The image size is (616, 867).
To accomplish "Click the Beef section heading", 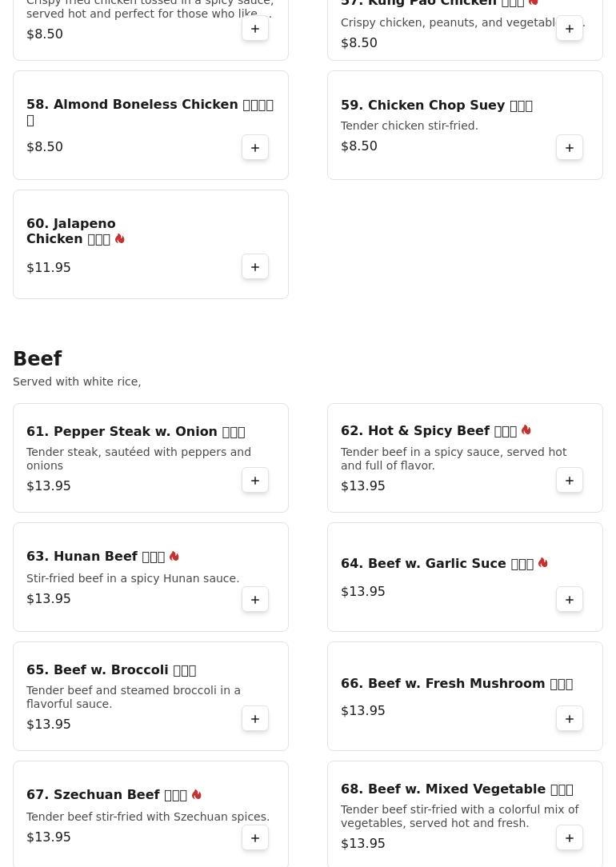I will (x=37, y=358).
